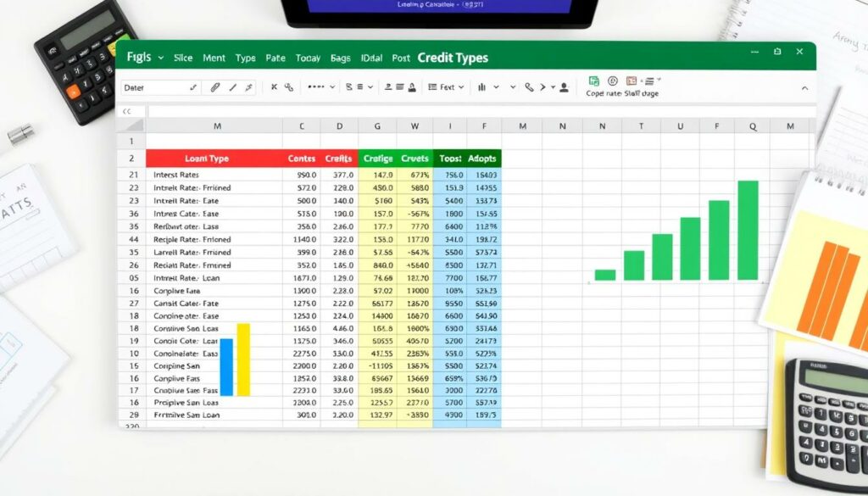Expand the dropdown next to four-dots icon
Image resolution: width=868 pixels, height=496 pixels.
[x=332, y=87]
